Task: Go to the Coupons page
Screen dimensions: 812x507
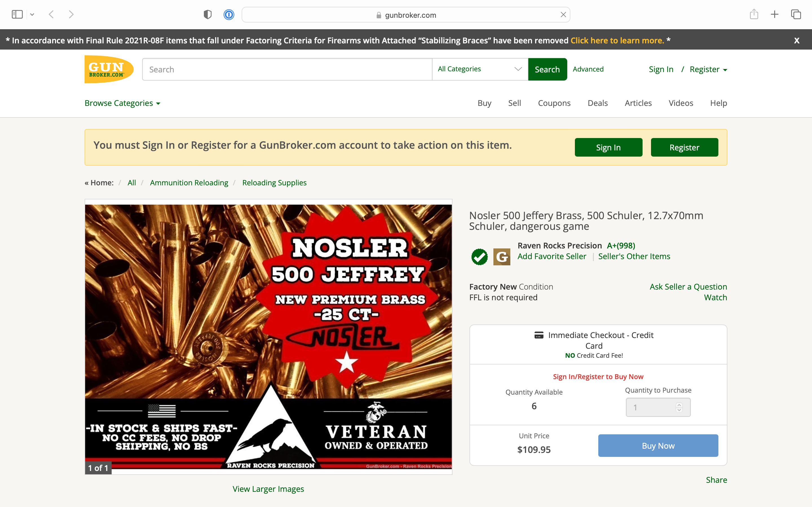Action: (554, 103)
